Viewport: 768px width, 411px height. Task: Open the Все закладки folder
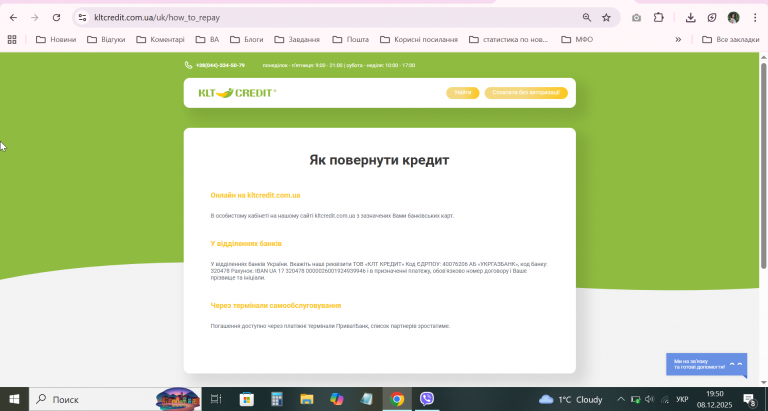(730, 40)
